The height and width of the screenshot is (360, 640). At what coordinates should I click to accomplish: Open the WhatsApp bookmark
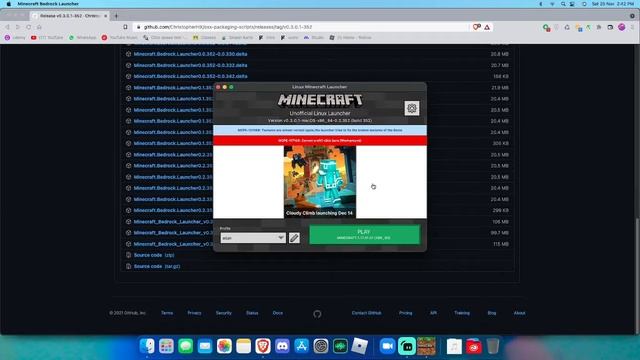tap(82, 38)
